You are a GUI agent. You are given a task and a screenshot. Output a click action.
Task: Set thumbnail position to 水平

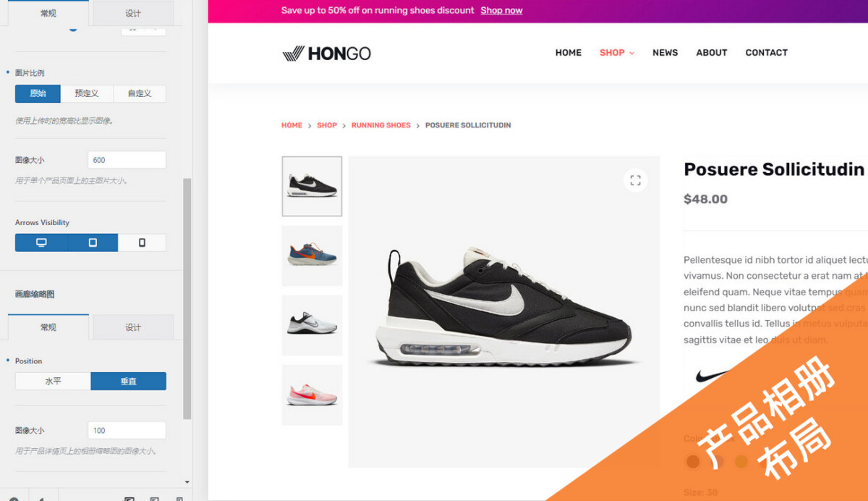[53, 381]
